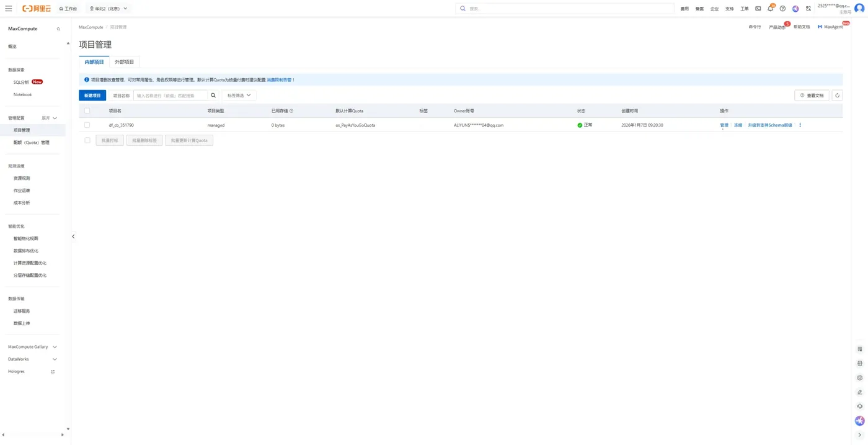
Task: Switch to the 外部项目 tab
Action: [124, 61]
